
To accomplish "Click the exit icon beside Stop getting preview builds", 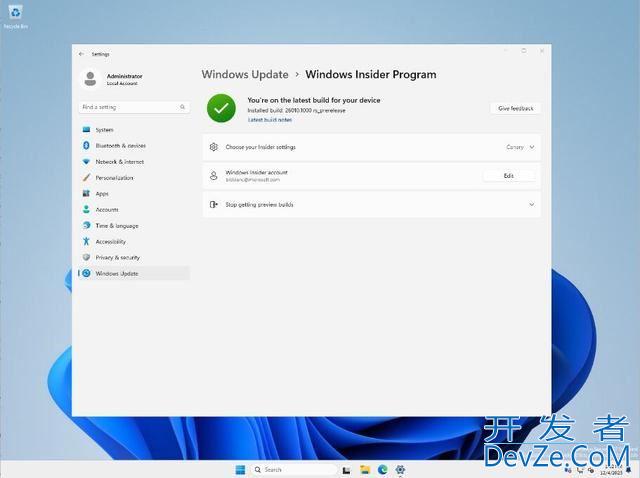I will coord(213,204).
